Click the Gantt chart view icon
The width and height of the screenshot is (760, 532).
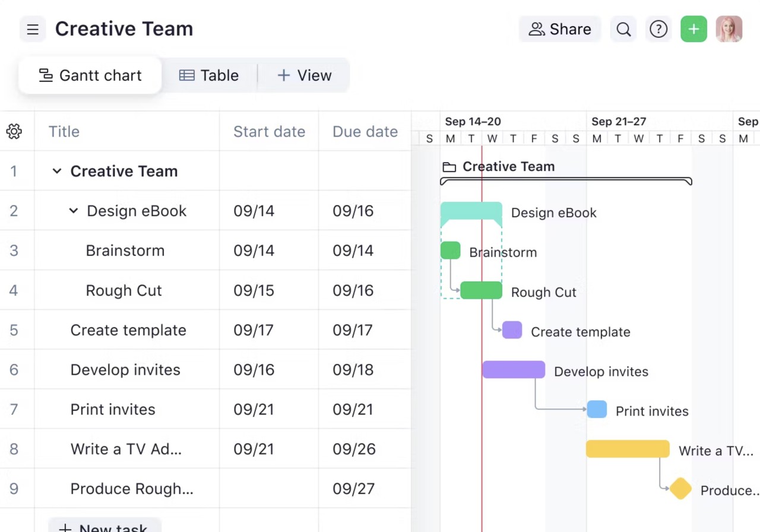46,75
